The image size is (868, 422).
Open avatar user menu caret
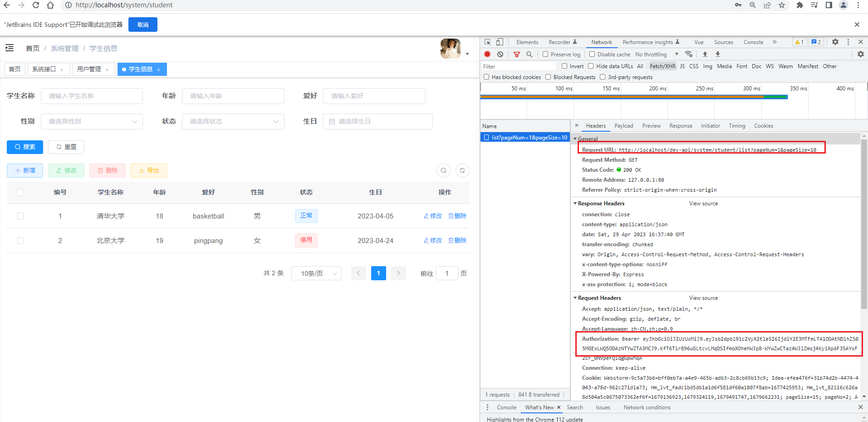click(467, 54)
